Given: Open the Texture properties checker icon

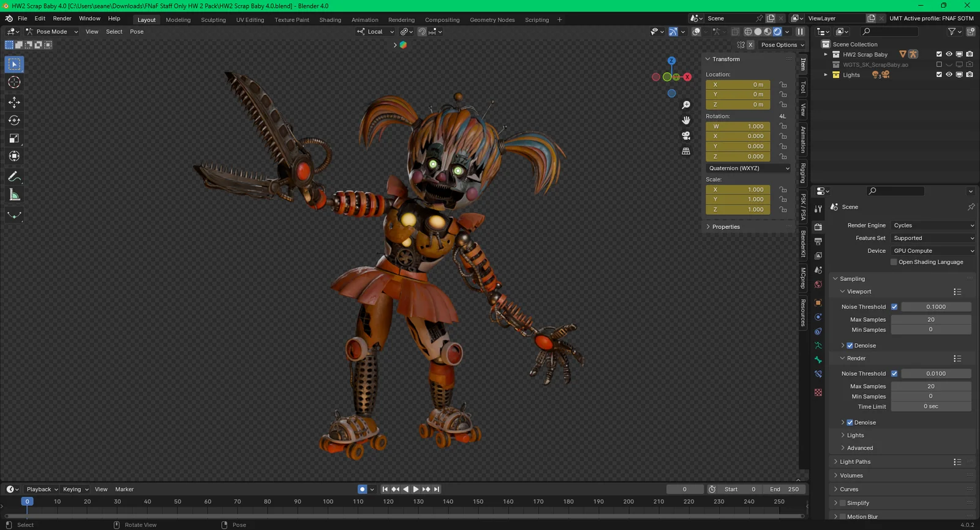Looking at the screenshot, I should 818,392.
